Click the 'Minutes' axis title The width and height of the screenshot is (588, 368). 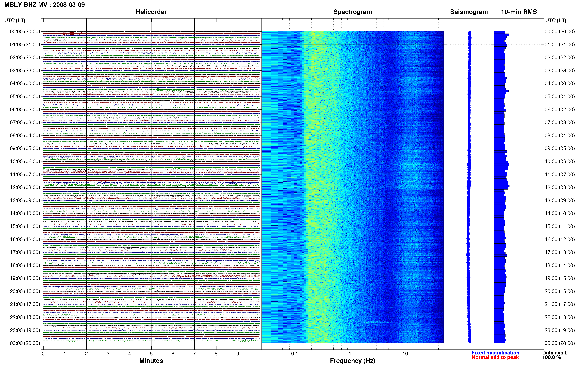point(151,361)
